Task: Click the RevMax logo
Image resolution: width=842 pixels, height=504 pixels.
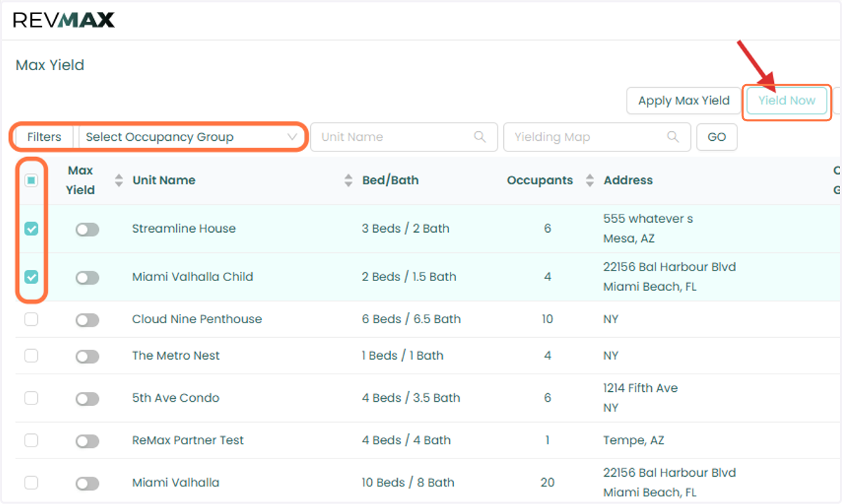Action: coord(64,20)
